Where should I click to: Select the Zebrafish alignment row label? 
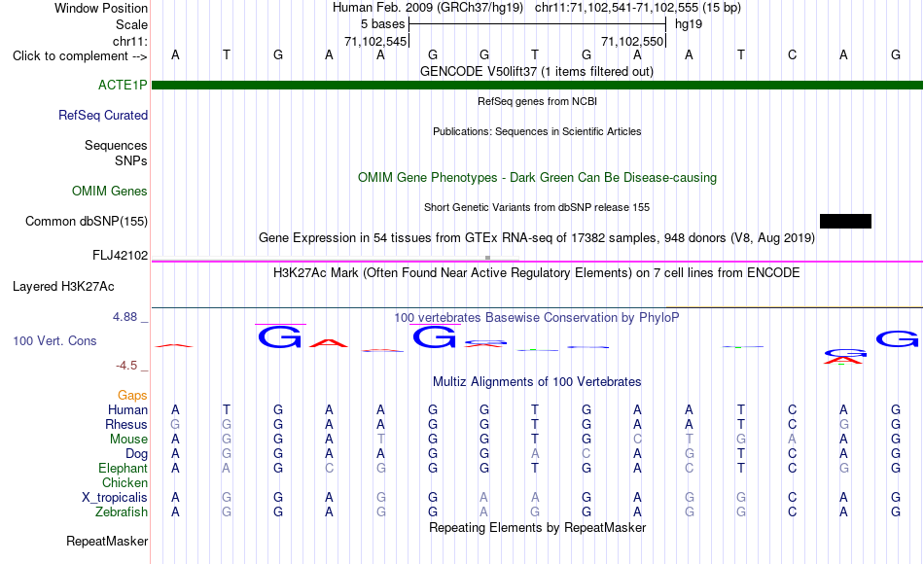click(x=122, y=512)
